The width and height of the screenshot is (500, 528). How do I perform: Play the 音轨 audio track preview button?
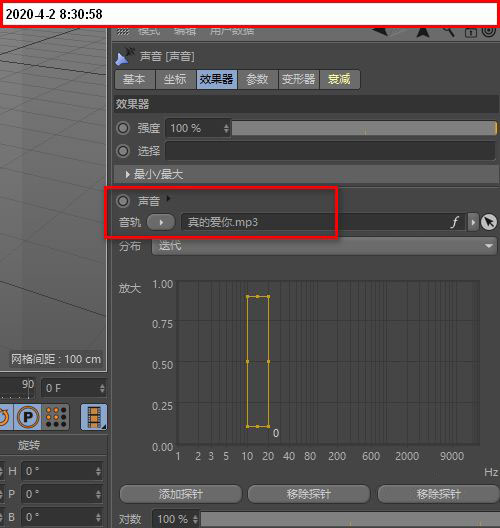161,222
